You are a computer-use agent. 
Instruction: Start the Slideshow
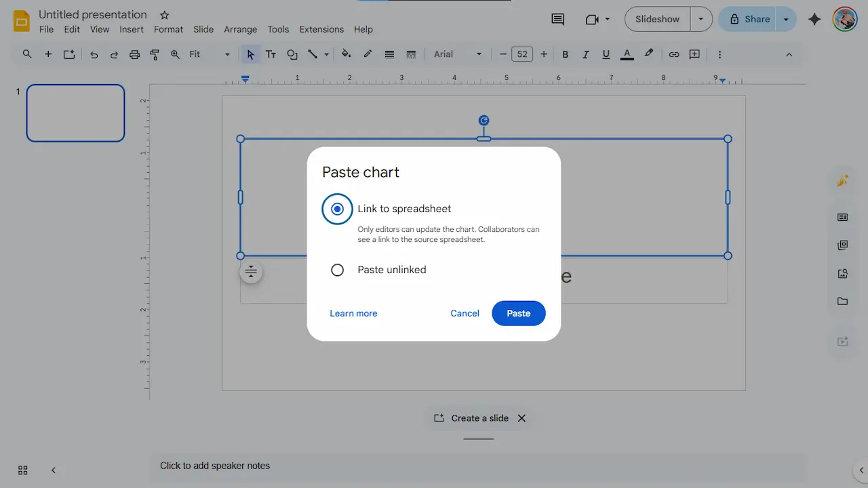pos(657,19)
